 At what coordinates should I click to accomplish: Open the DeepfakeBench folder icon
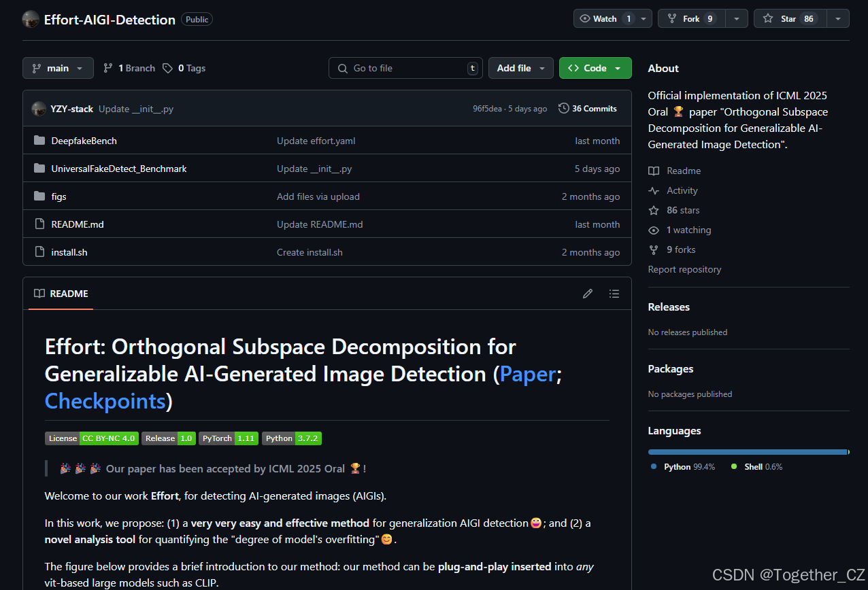(x=39, y=141)
